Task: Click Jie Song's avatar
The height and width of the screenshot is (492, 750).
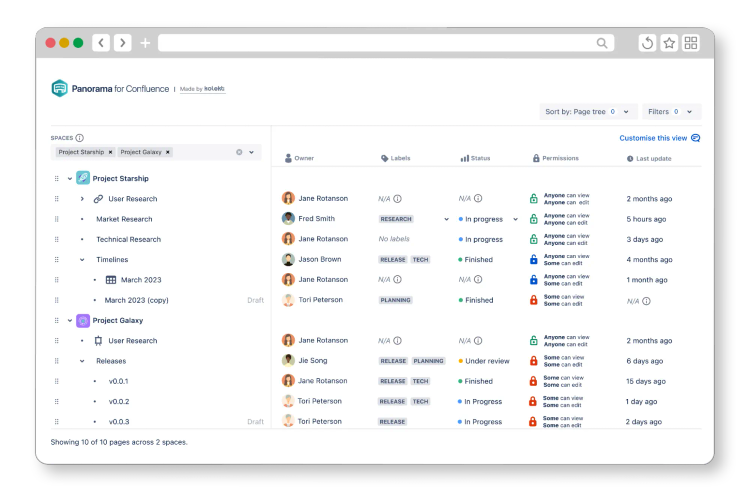Action: pos(288,361)
